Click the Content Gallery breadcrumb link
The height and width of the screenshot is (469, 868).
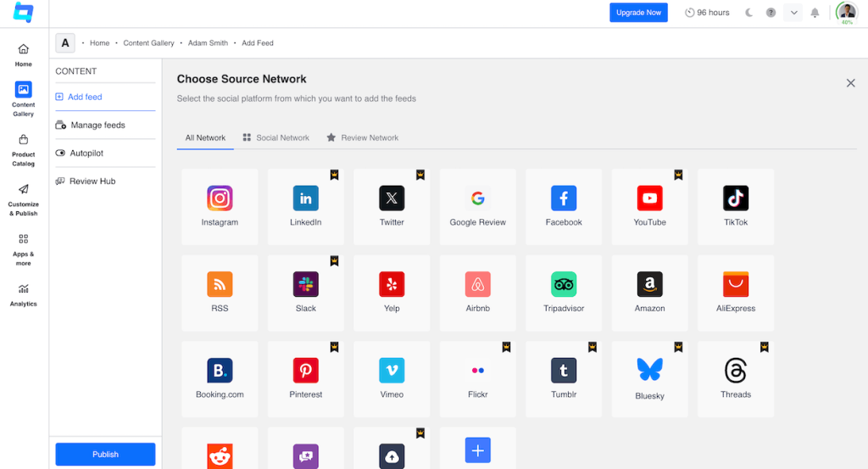[x=148, y=42]
